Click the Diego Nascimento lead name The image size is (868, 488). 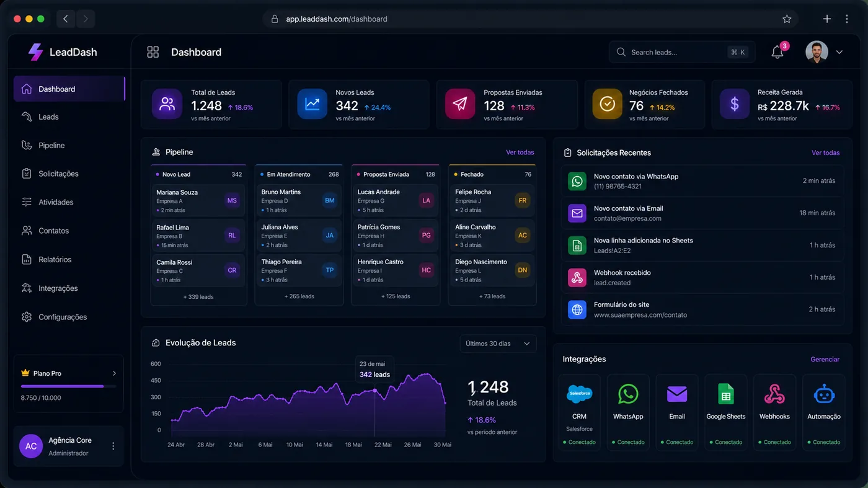(481, 262)
